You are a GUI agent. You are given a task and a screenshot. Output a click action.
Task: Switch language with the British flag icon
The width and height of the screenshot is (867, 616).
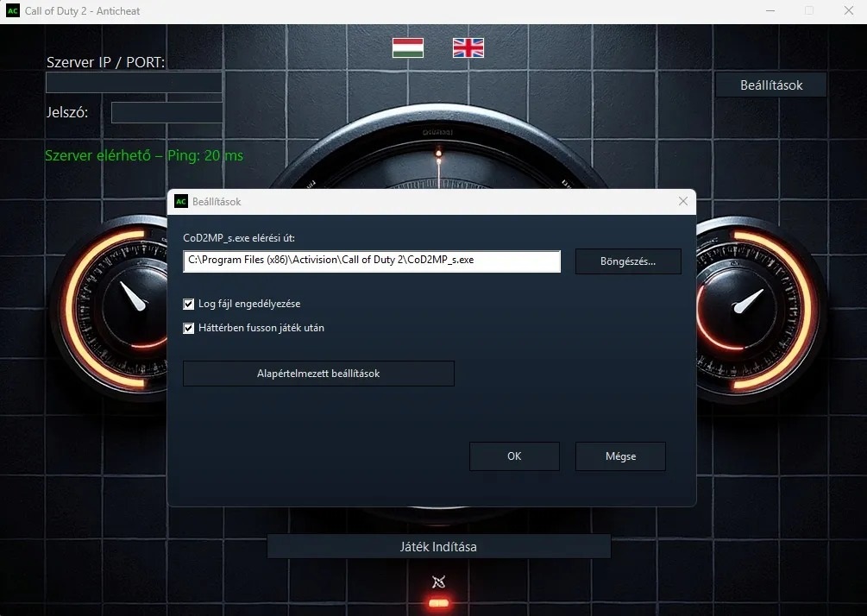pyautogui.click(x=468, y=47)
